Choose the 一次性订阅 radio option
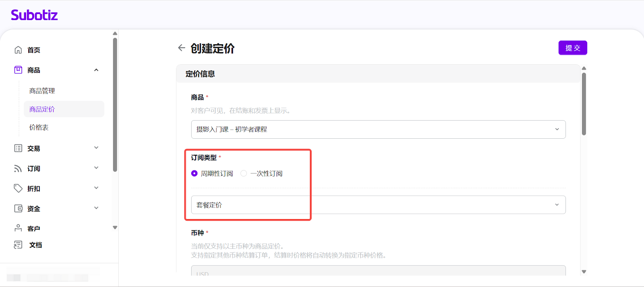Image resolution: width=644 pixels, height=287 pixels. (244, 173)
